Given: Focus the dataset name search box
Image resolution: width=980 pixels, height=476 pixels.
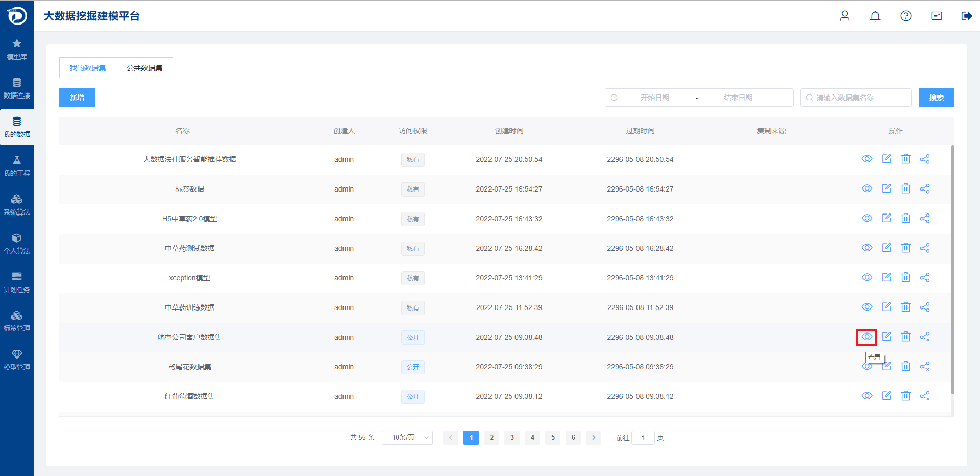Looking at the screenshot, I should point(856,98).
